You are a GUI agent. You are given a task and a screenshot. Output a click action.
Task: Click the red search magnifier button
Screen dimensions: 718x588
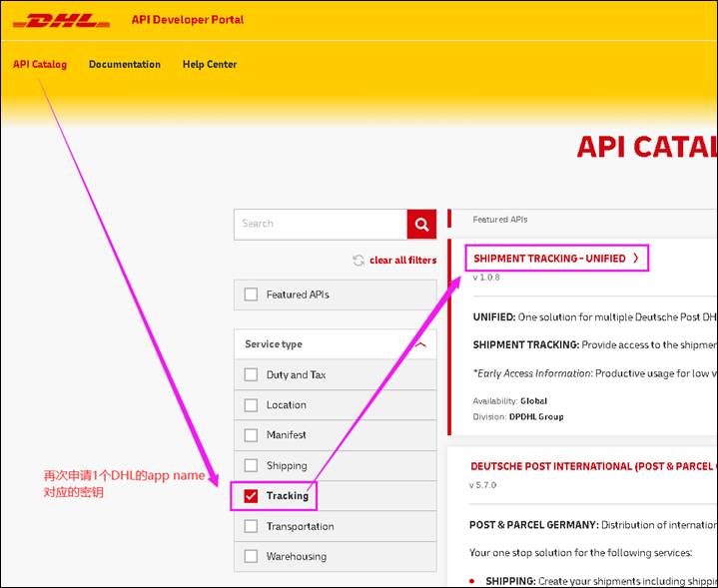421,225
